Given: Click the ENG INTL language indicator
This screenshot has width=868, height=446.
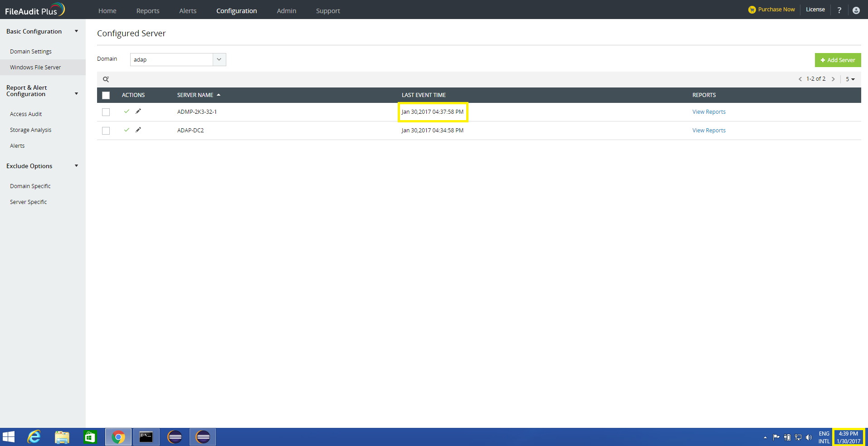Looking at the screenshot, I should (824, 437).
